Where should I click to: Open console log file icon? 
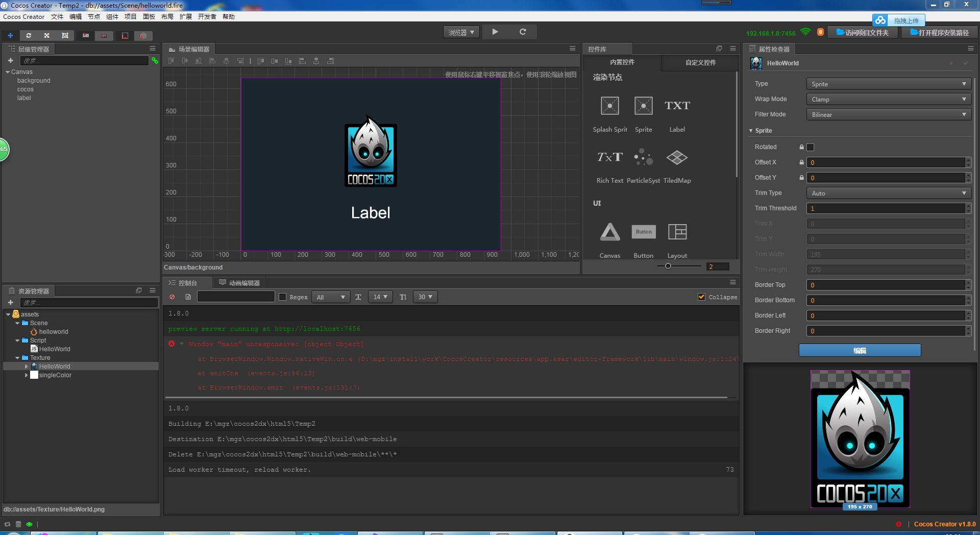[188, 297]
